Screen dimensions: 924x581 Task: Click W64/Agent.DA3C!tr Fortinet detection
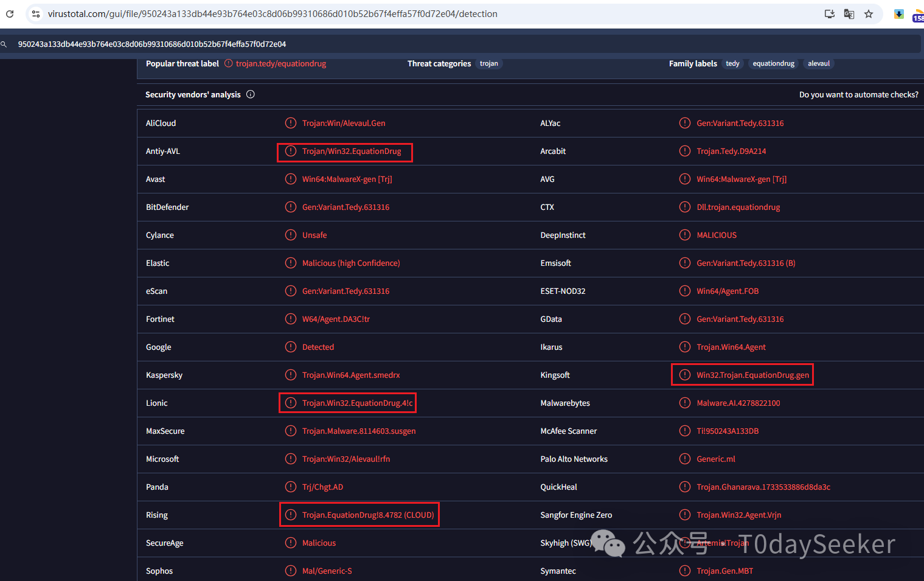336,319
